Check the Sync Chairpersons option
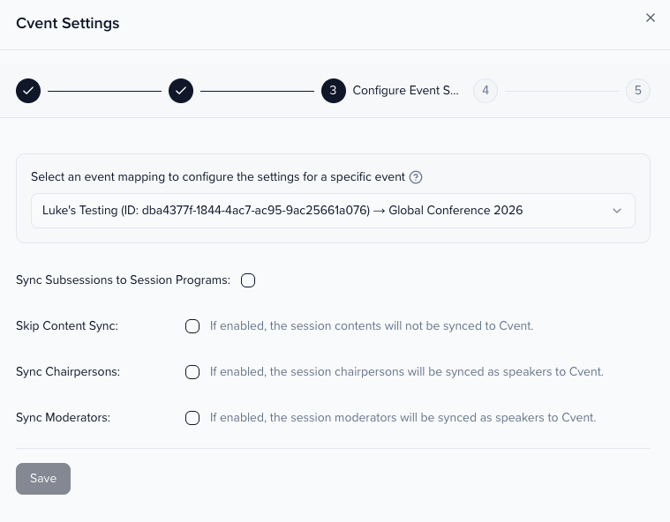 tap(192, 372)
